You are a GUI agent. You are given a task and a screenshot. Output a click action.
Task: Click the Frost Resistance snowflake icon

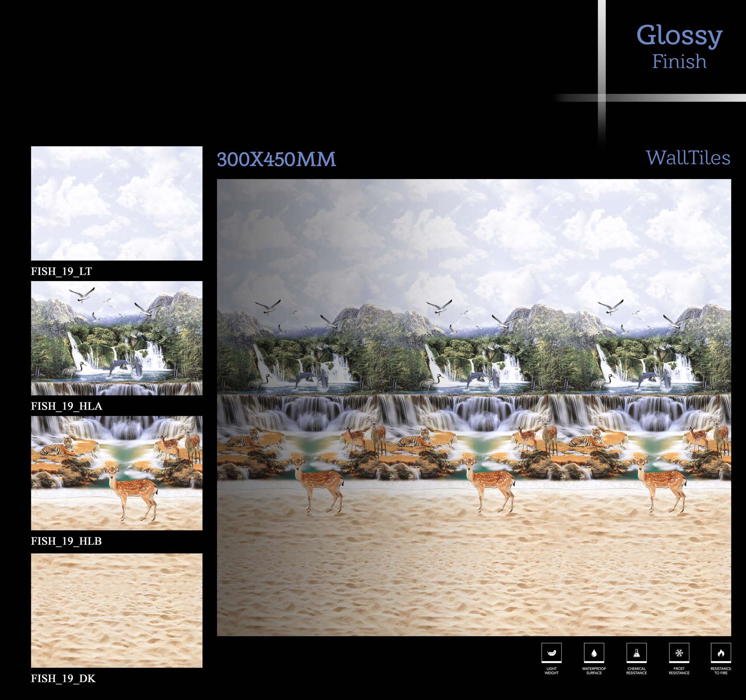coord(679,653)
